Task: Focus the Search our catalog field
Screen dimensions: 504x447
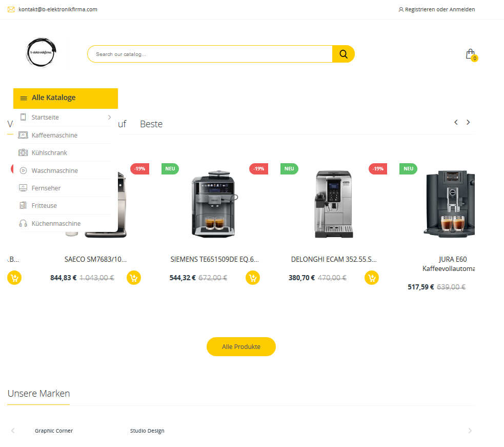Action: [x=210, y=54]
